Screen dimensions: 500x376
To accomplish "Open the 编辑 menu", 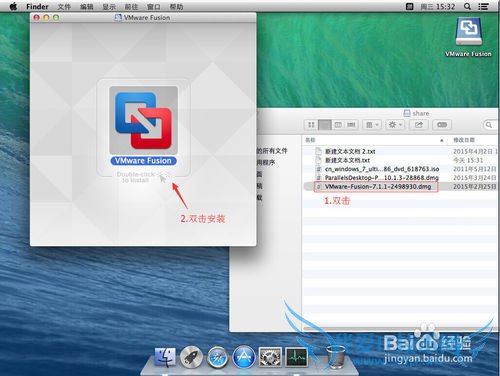I will [87, 6].
